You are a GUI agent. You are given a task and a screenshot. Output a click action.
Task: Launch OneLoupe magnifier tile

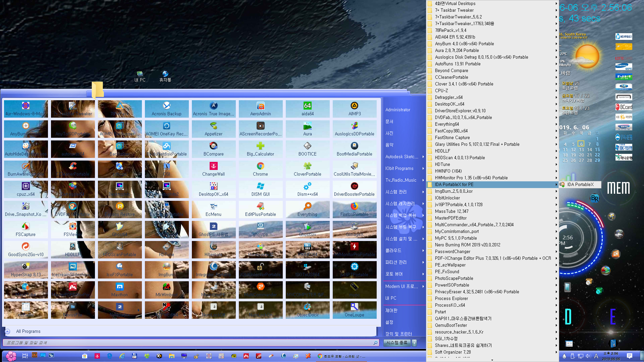click(x=355, y=310)
